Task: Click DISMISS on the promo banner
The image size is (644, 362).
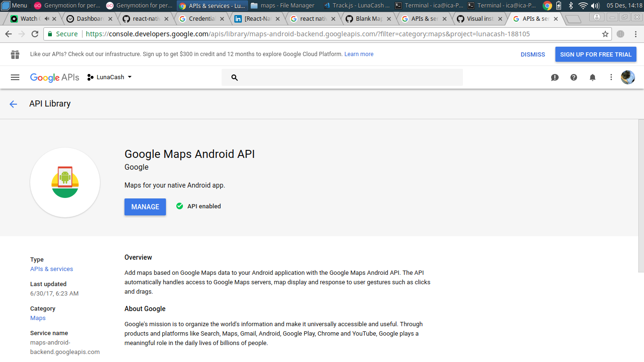Action: pos(533,55)
